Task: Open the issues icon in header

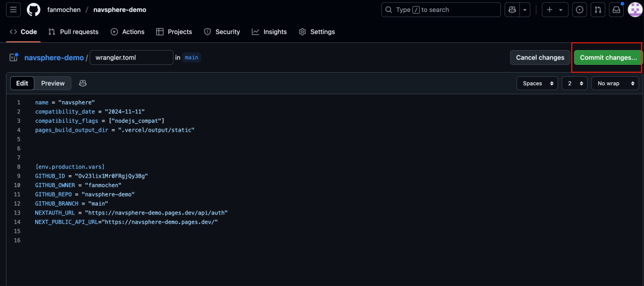Action: [580, 10]
